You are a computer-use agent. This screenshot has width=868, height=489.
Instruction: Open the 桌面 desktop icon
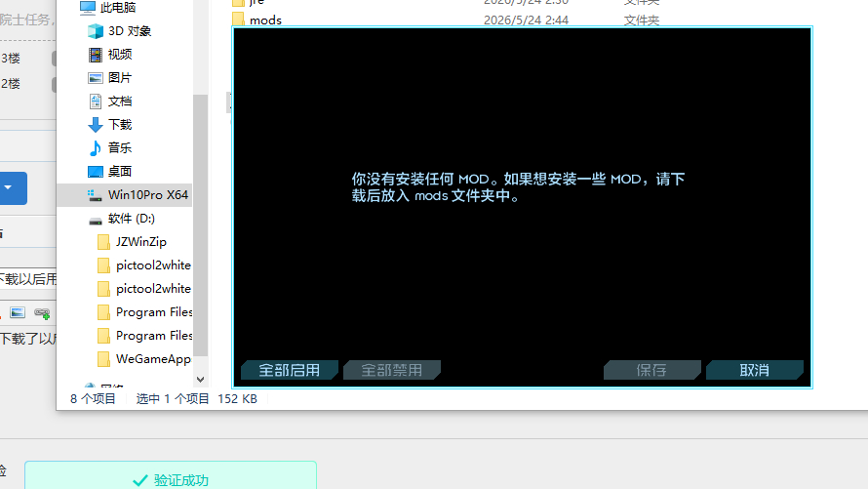96,172
